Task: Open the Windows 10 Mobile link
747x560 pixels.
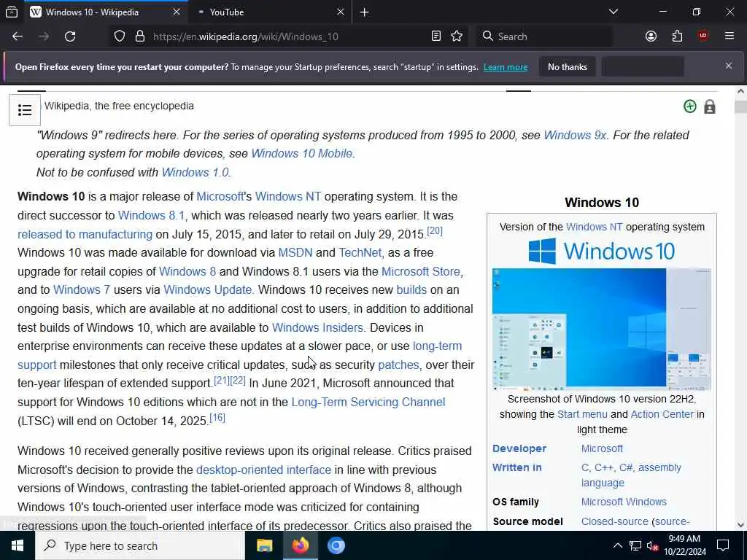Action: (301, 153)
